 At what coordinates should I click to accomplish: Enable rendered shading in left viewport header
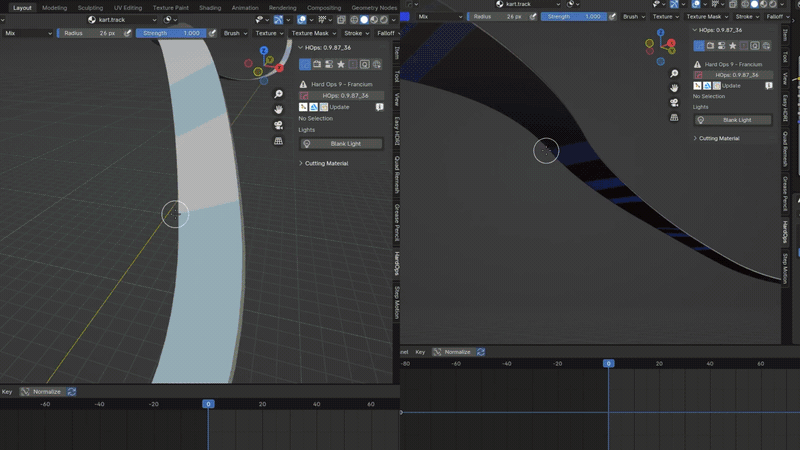point(384,20)
